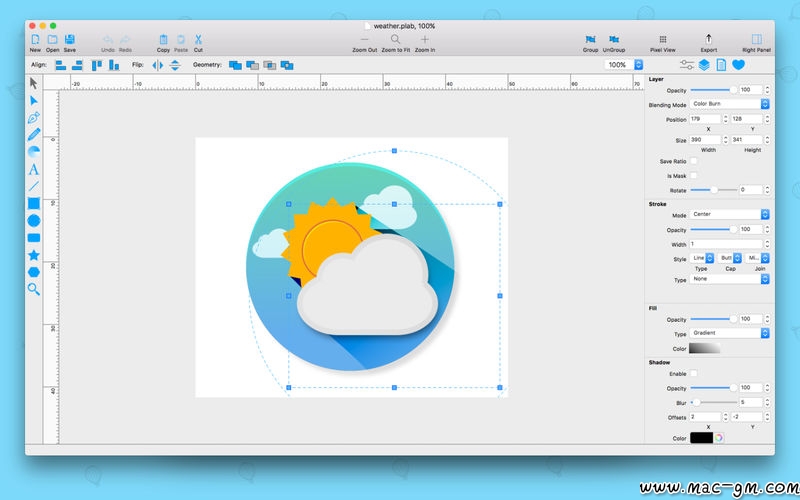Click the Stroke Width field
This screenshot has height=500, width=800.
click(726, 244)
